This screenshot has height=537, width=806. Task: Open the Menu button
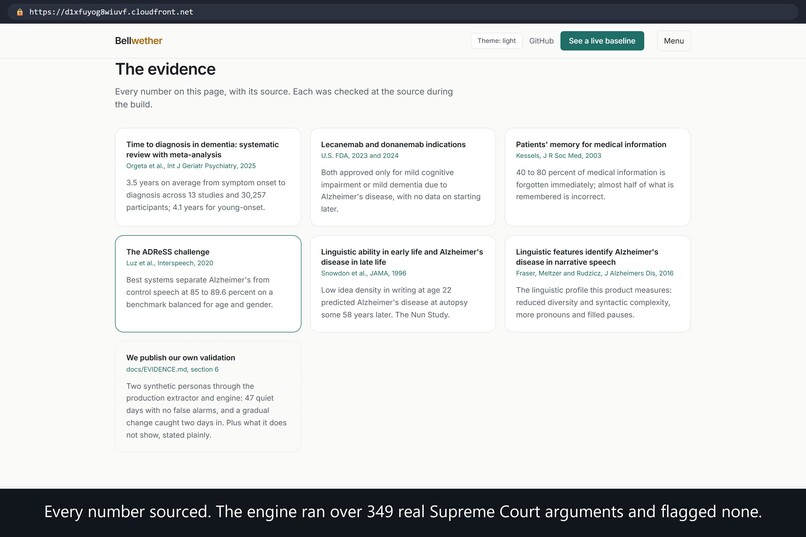673,41
